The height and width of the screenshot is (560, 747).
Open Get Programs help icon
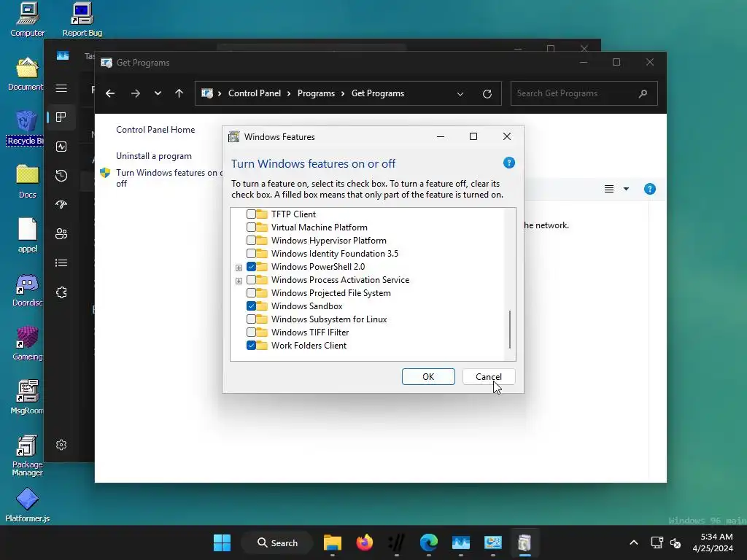point(649,189)
